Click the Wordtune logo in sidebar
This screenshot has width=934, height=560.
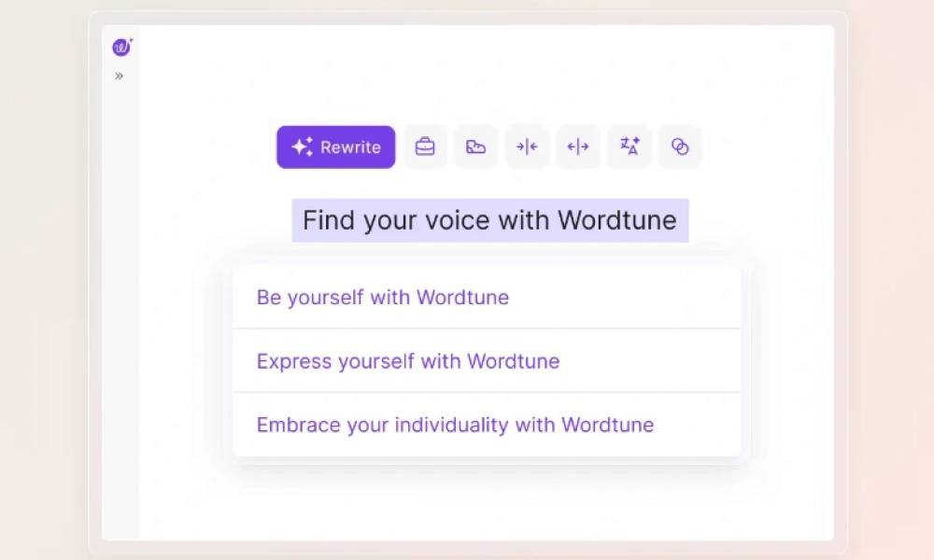pos(121,47)
